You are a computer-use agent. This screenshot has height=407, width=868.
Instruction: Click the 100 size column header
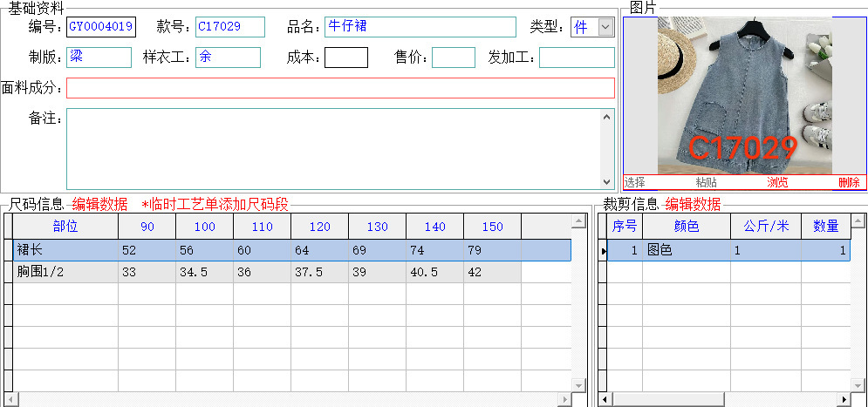[x=205, y=227]
